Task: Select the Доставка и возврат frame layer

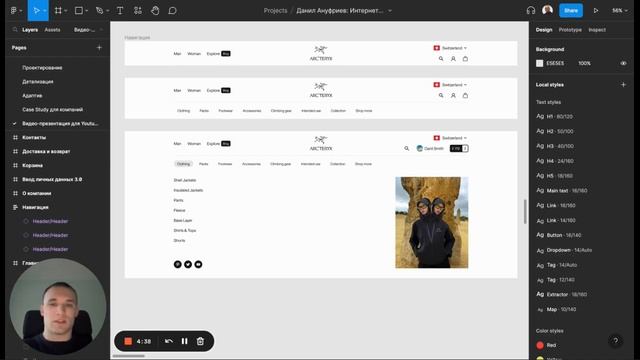Action: coord(46,151)
